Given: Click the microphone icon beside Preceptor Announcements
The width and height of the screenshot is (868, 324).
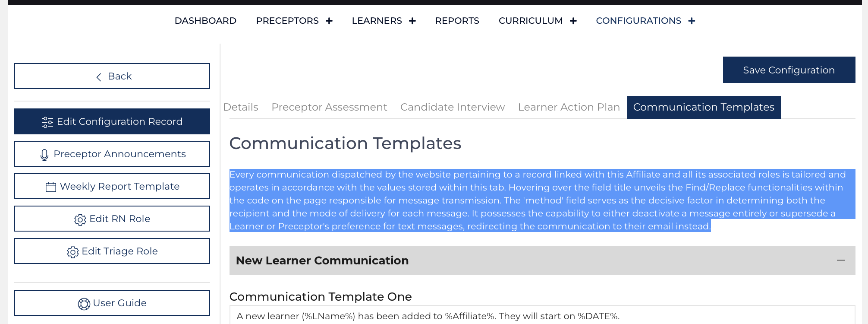Looking at the screenshot, I should 44,154.
